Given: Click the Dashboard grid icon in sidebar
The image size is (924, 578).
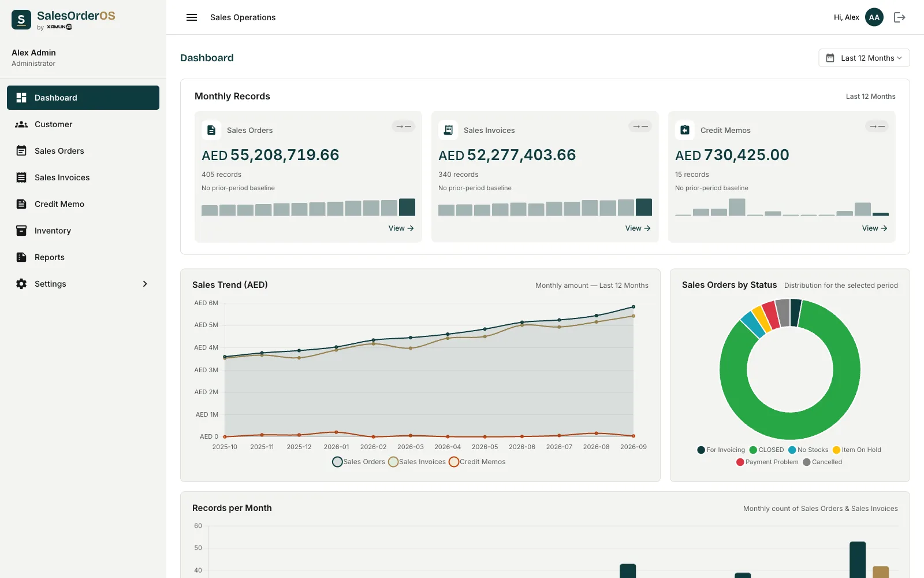Looking at the screenshot, I should point(21,98).
